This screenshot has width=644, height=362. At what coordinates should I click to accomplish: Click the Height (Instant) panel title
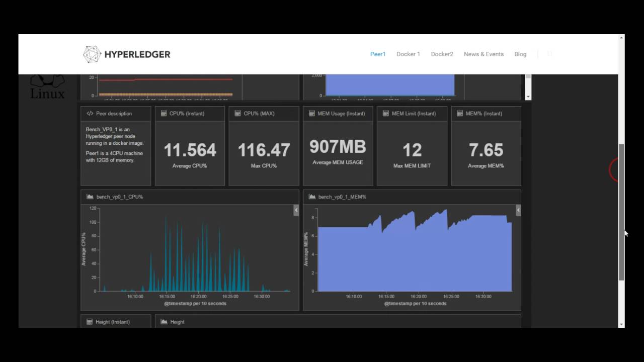coord(113,322)
